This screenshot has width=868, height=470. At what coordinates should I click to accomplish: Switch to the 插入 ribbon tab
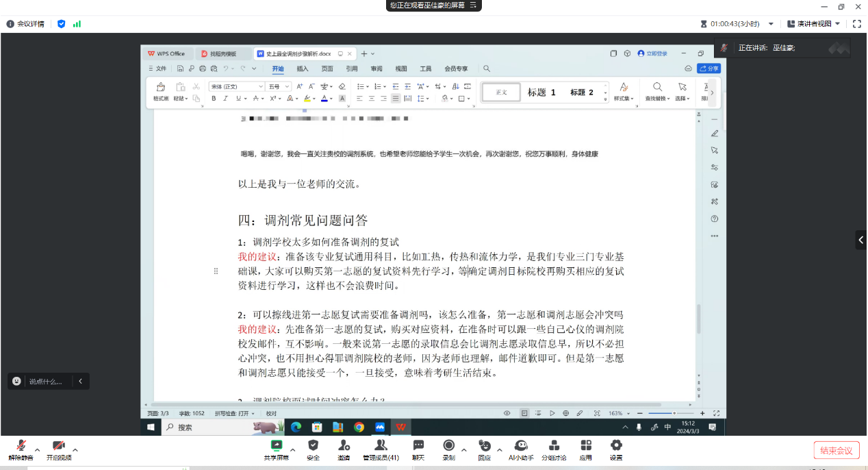(303, 69)
